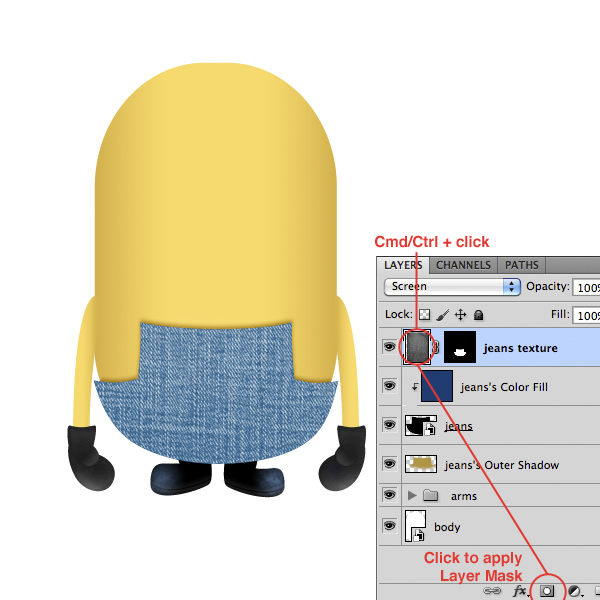600x600 pixels.
Task: Click the jeans's Color Fill blue swatch
Action: 437,386
